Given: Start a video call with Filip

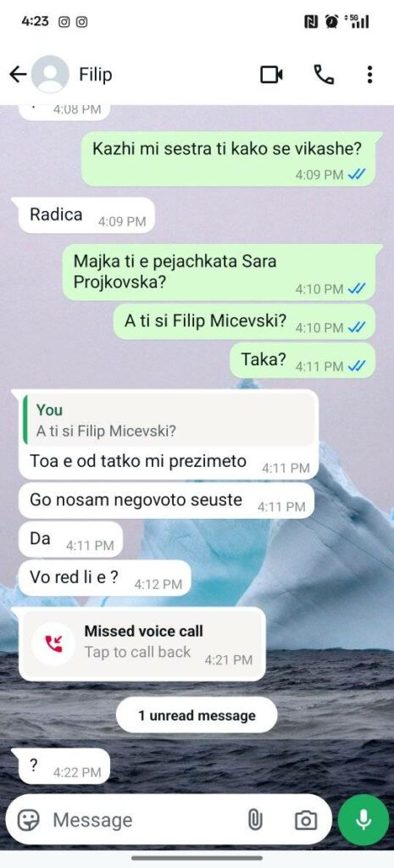Looking at the screenshot, I should point(271,75).
